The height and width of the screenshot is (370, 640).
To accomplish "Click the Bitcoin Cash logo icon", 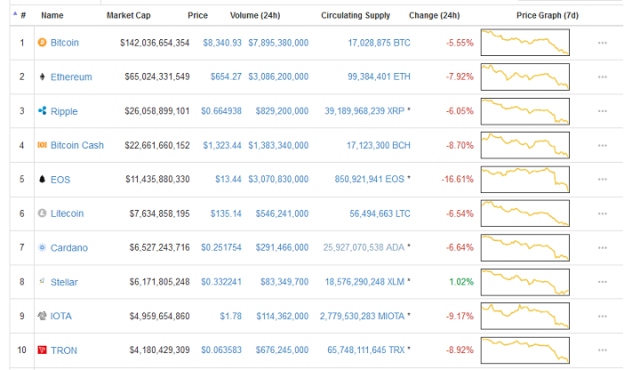I will (x=42, y=145).
